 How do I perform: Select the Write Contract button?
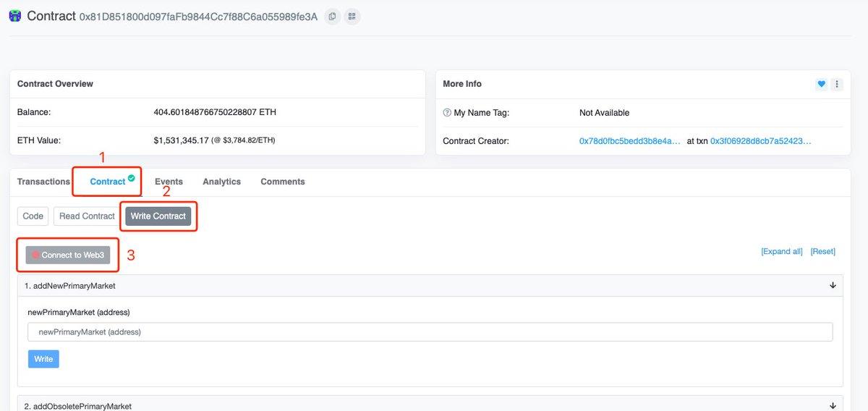click(x=158, y=216)
